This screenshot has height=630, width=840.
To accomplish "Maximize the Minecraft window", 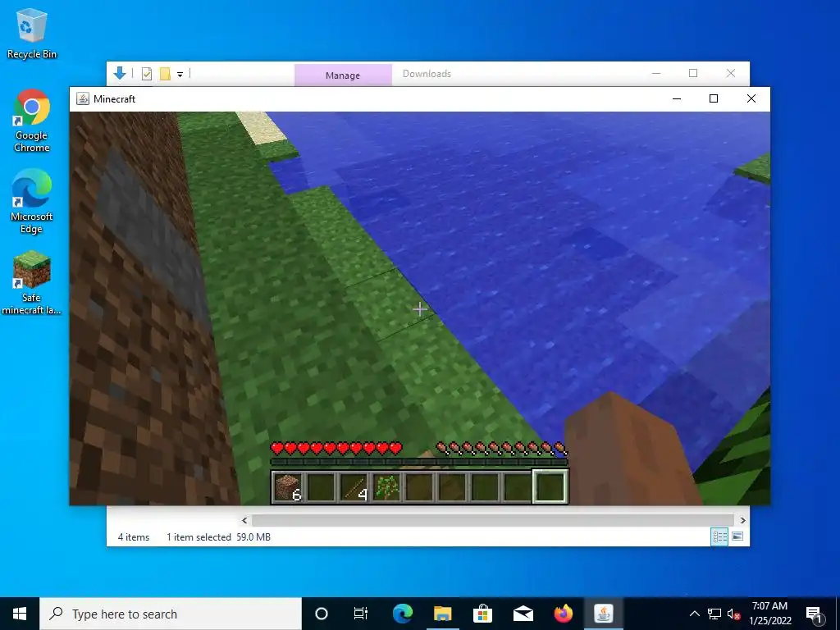I will 714,98.
